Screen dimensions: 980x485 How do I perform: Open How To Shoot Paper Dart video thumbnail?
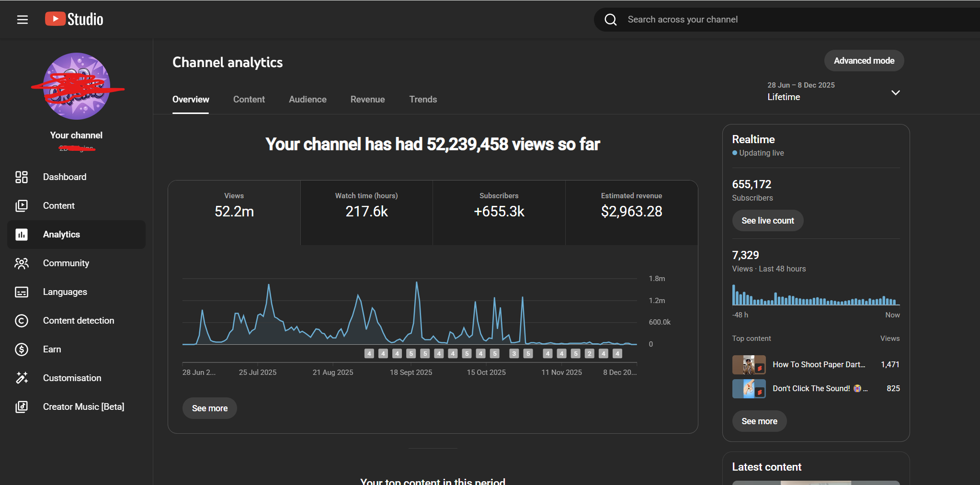[x=749, y=365]
